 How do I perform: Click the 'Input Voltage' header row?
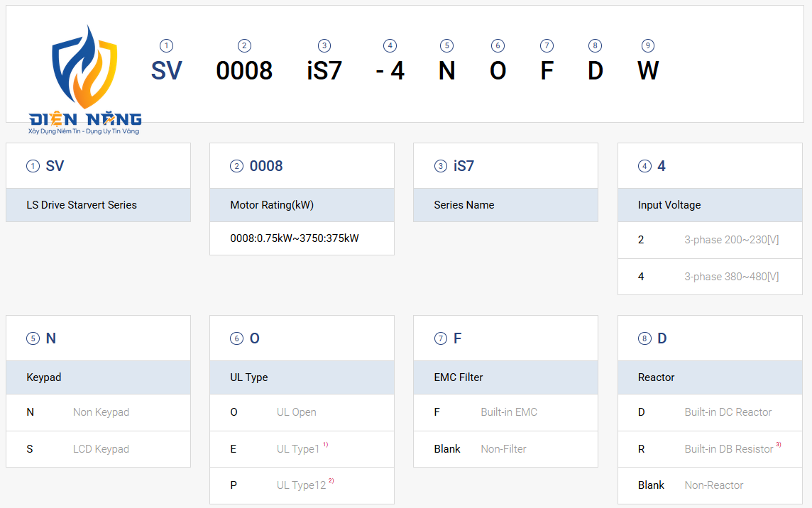point(710,205)
